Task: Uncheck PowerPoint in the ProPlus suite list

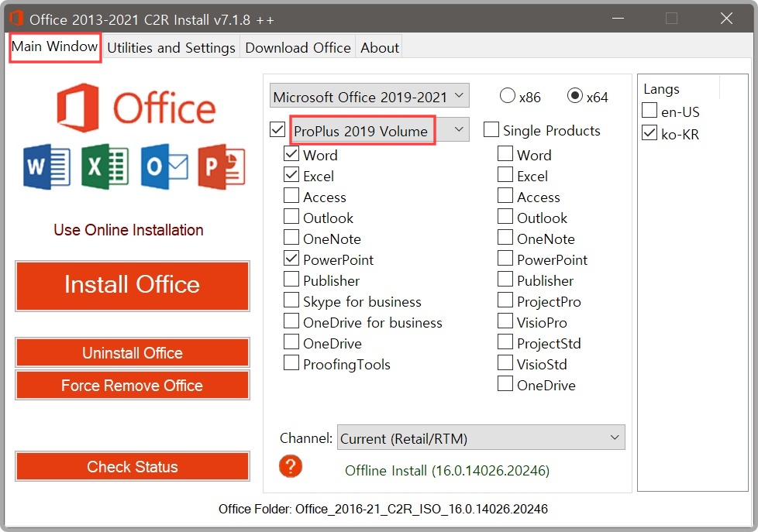Action: (x=291, y=259)
